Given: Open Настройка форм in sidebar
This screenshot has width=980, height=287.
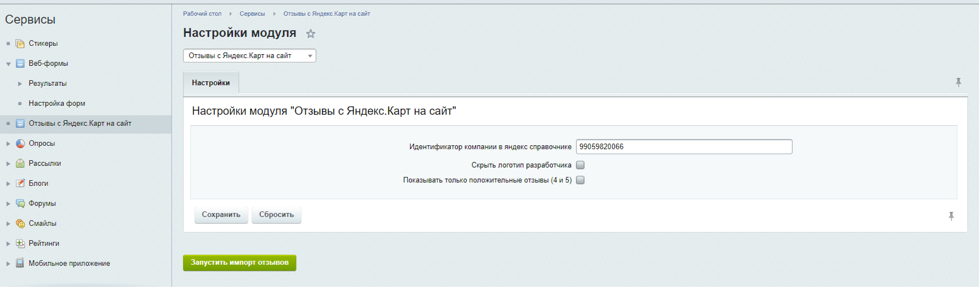Looking at the screenshot, I should [57, 103].
